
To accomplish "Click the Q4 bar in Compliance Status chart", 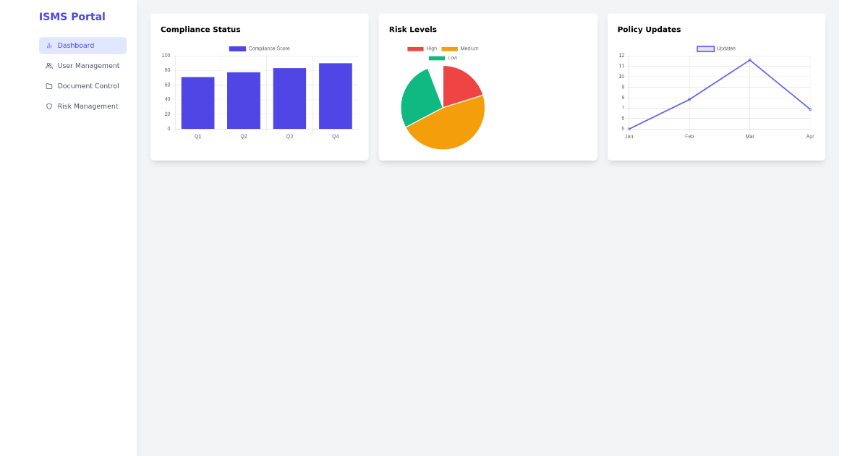I will pyautogui.click(x=334, y=94).
